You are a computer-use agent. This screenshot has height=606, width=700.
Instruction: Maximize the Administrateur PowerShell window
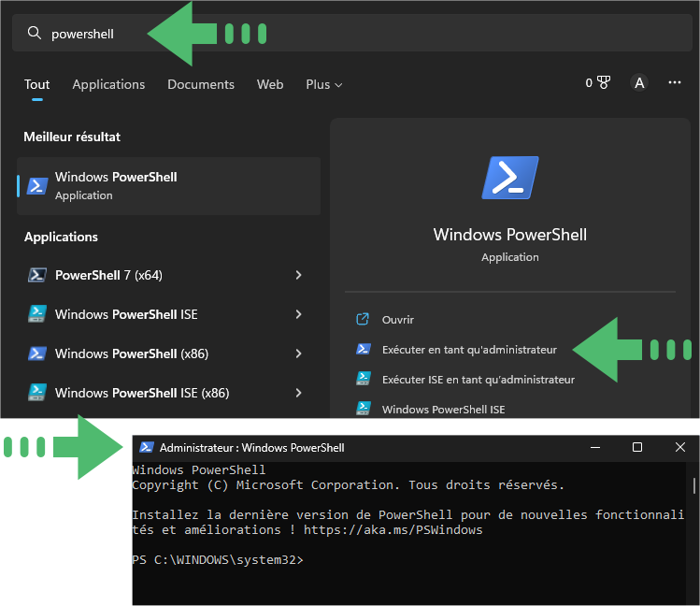point(637,447)
